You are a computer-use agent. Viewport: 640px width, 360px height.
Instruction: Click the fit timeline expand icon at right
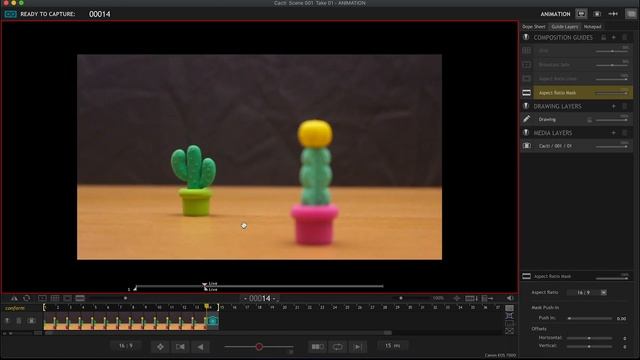(x=509, y=316)
